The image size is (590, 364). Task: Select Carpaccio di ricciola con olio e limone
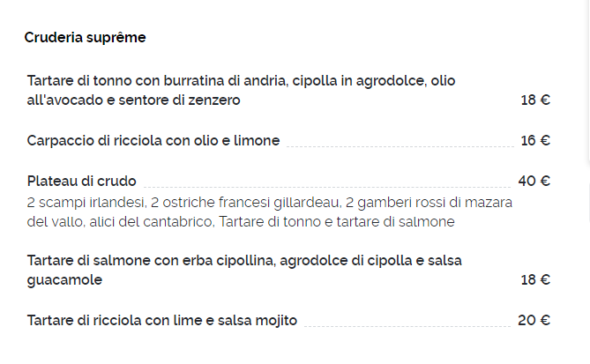(x=153, y=141)
